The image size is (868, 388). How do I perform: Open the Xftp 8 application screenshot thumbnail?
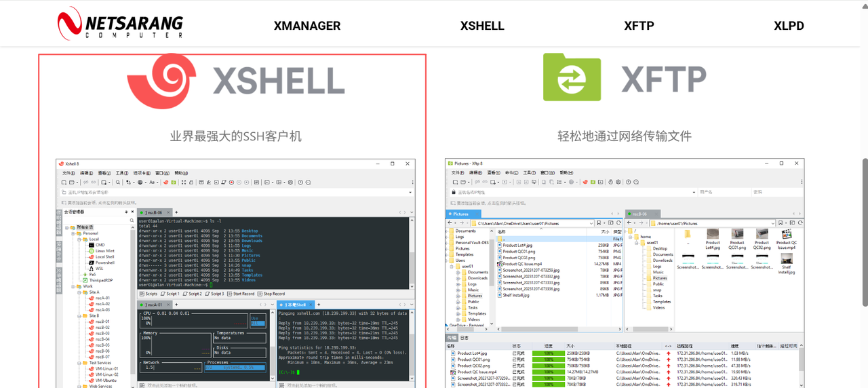click(625, 273)
